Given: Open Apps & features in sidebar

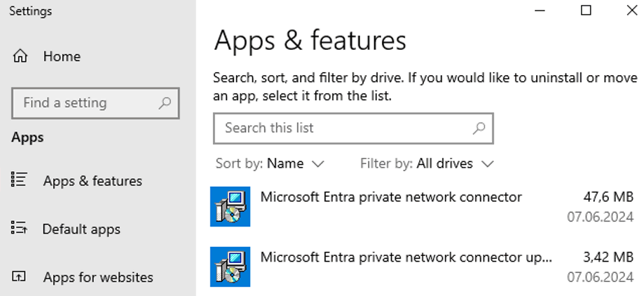Looking at the screenshot, I should pyautogui.click(x=93, y=180).
